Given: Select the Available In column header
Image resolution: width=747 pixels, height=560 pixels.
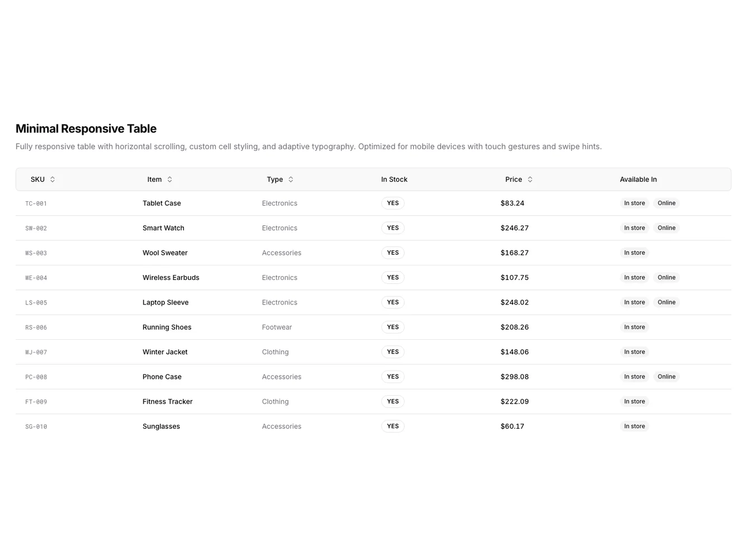Looking at the screenshot, I should (x=638, y=179).
